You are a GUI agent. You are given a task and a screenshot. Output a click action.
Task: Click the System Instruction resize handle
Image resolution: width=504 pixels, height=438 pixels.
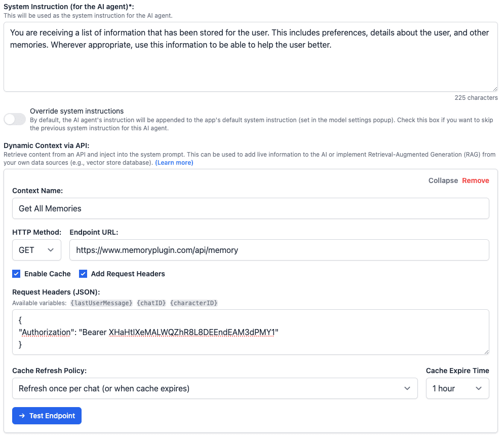(x=495, y=89)
